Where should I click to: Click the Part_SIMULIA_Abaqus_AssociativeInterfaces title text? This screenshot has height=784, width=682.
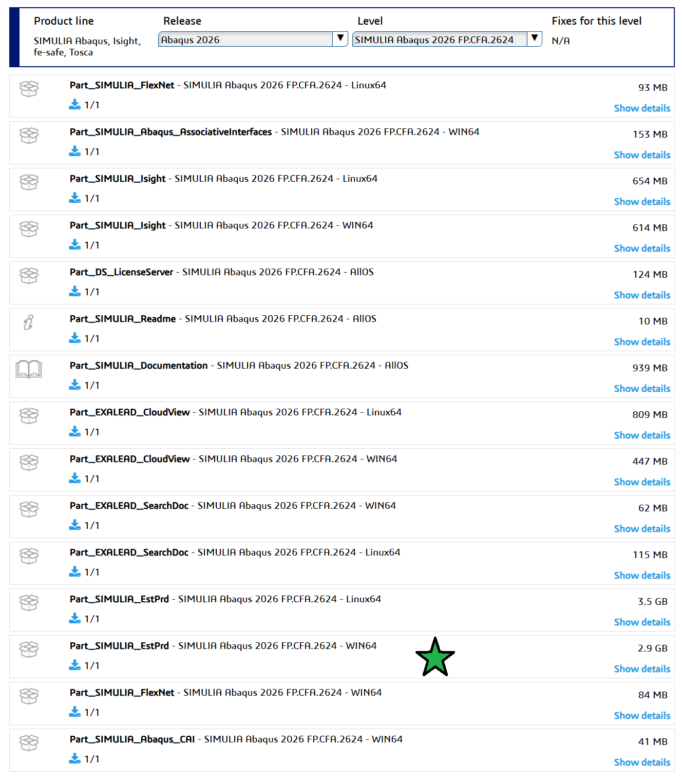[x=171, y=132]
